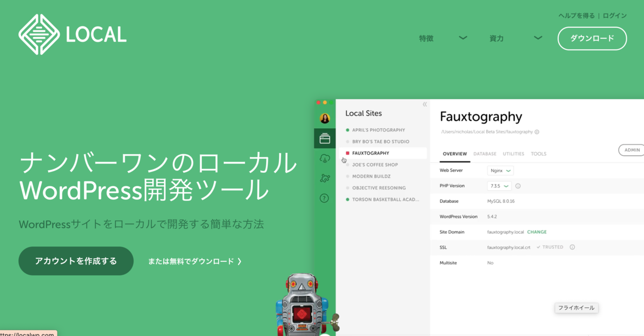This screenshot has width=644, height=336.
Task: Click the fauxtography.local domain text
Action: click(x=506, y=232)
